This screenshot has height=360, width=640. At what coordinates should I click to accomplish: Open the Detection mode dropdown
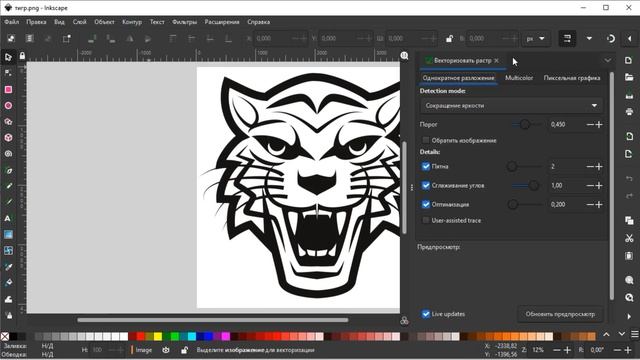[511, 105]
